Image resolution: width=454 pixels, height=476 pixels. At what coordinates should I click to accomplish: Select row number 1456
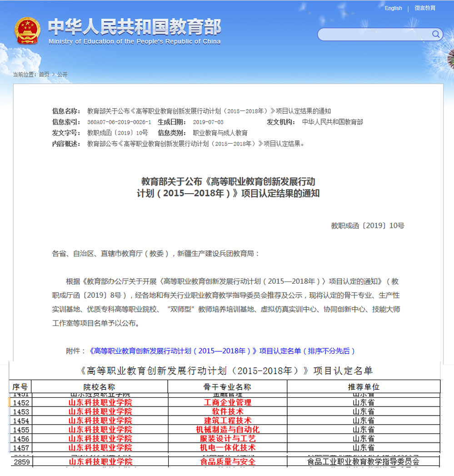(21, 439)
